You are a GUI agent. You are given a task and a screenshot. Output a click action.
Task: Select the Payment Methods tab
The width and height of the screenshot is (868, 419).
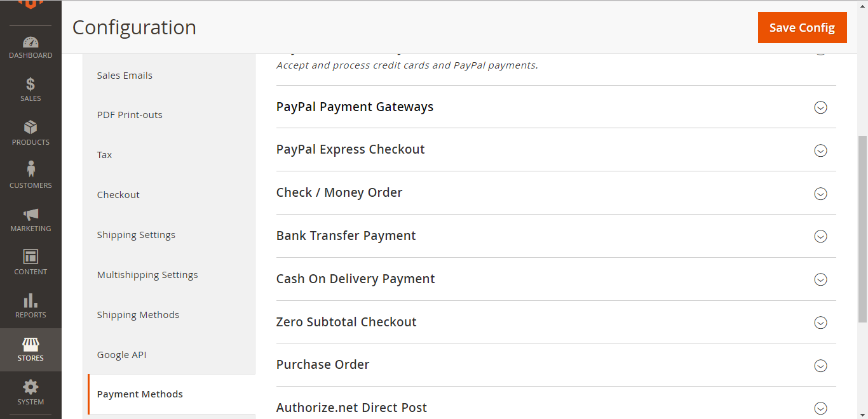[172, 394]
